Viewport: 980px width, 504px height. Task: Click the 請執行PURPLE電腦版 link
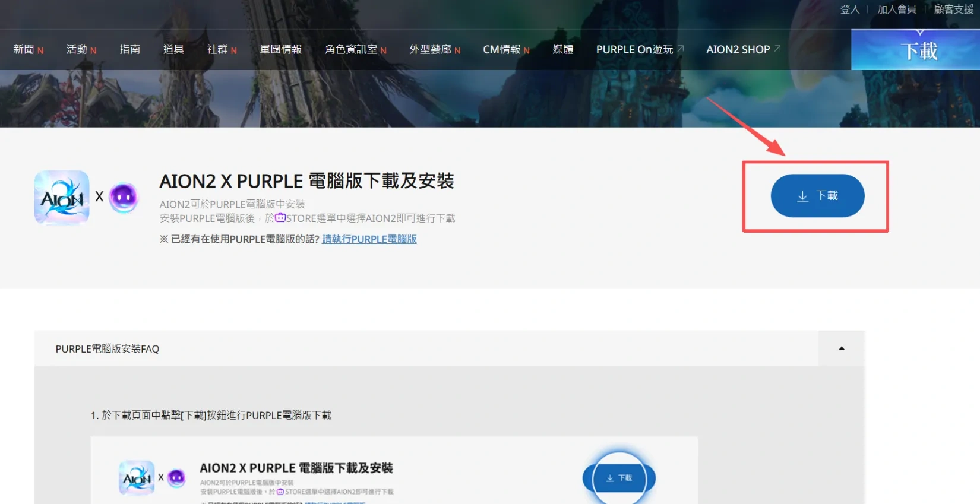[x=369, y=239]
